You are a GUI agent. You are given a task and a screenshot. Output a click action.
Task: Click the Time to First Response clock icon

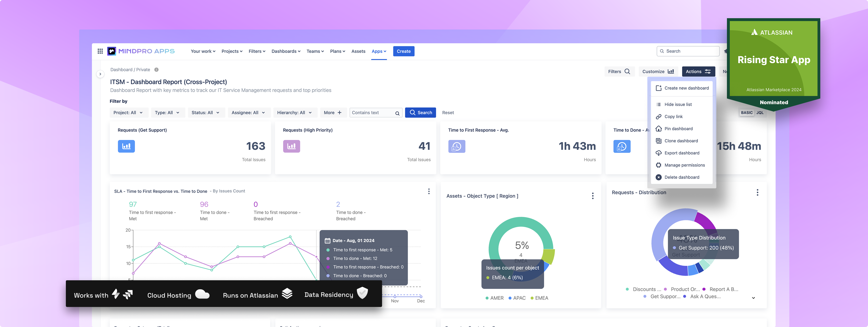click(x=457, y=146)
